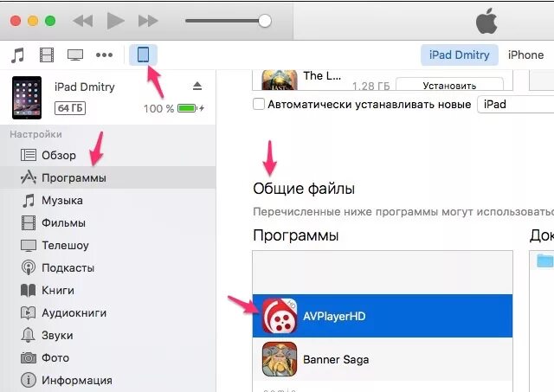
Task: Click the iPad Dmitry device name in the sidebar
Action: click(x=85, y=87)
